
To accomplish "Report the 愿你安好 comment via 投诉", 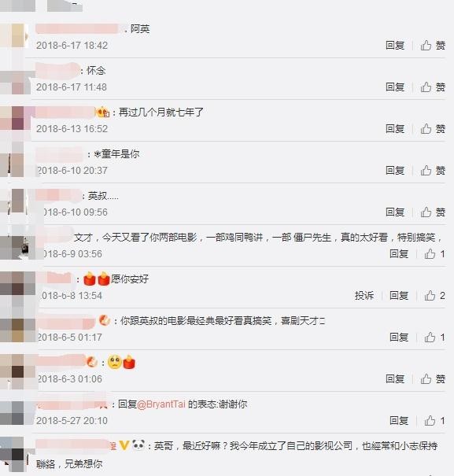I will coord(364,295).
